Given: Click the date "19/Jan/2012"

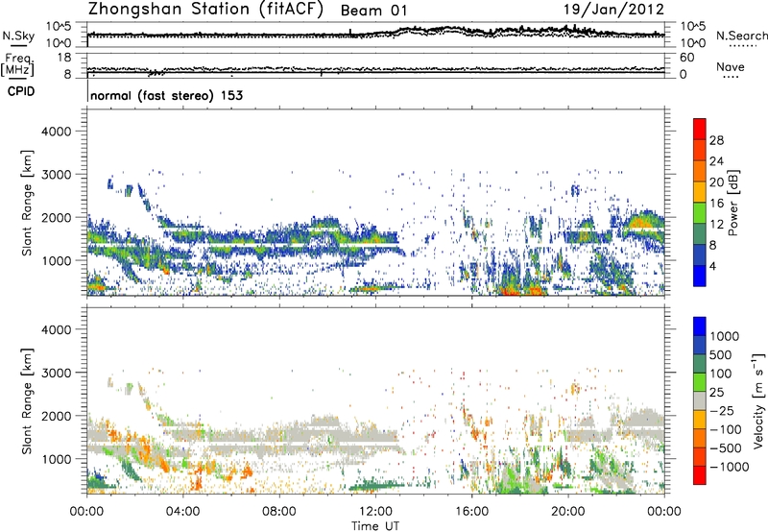Looking at the screenshot, I should pos(613,10).
